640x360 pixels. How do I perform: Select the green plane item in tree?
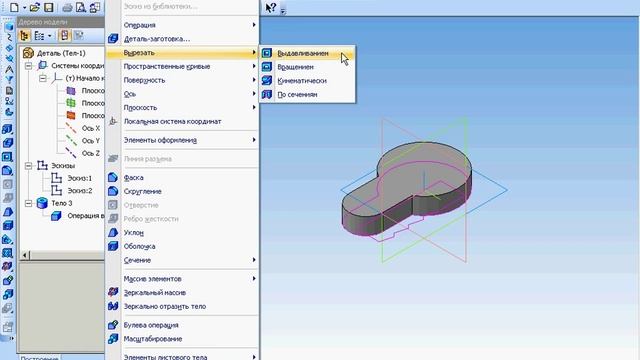point(85,103)
